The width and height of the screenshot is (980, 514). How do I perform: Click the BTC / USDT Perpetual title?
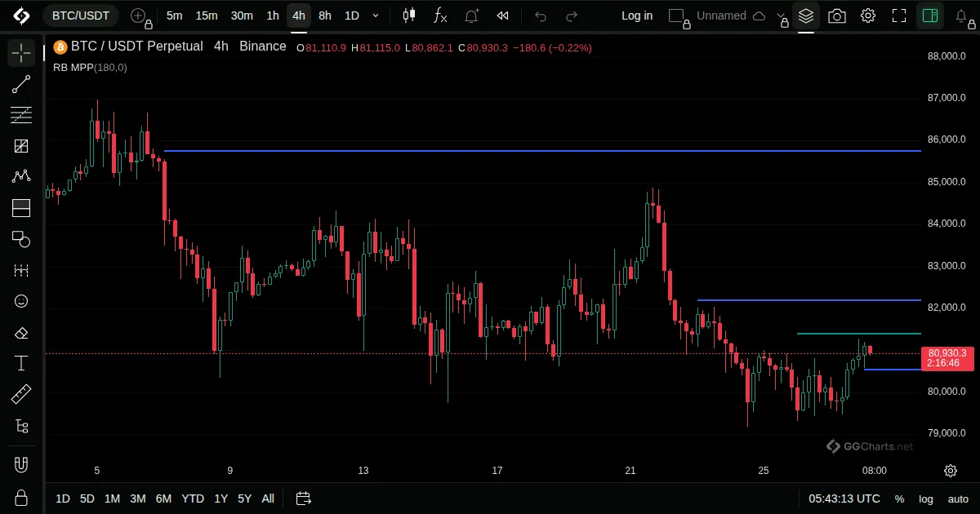[136, 47]
